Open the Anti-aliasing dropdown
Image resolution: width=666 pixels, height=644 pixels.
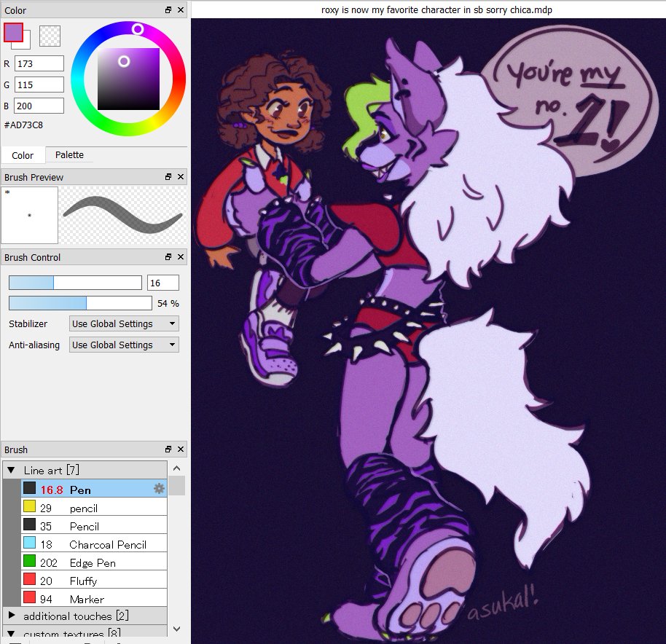tap(124, 345)
